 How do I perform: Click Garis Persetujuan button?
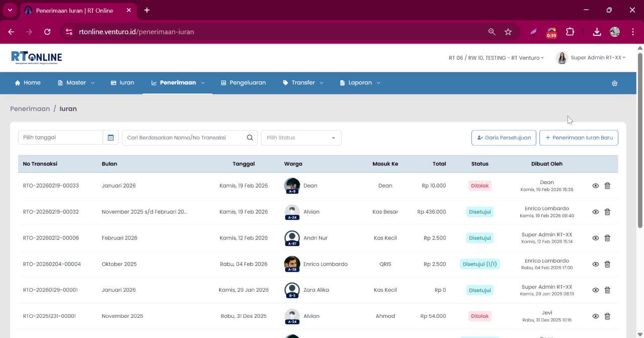[x=504, y=138]
